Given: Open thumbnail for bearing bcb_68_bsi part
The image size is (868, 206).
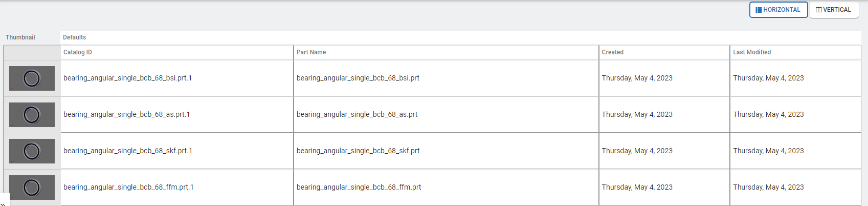Looking at the screenshot, I should click(x=32, y=78).
